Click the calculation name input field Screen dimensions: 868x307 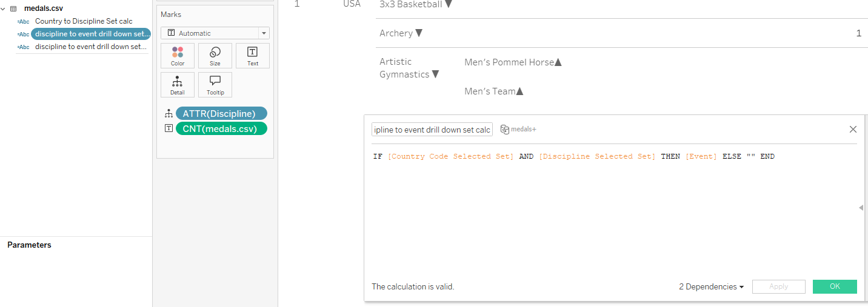[x=432, y=130]
